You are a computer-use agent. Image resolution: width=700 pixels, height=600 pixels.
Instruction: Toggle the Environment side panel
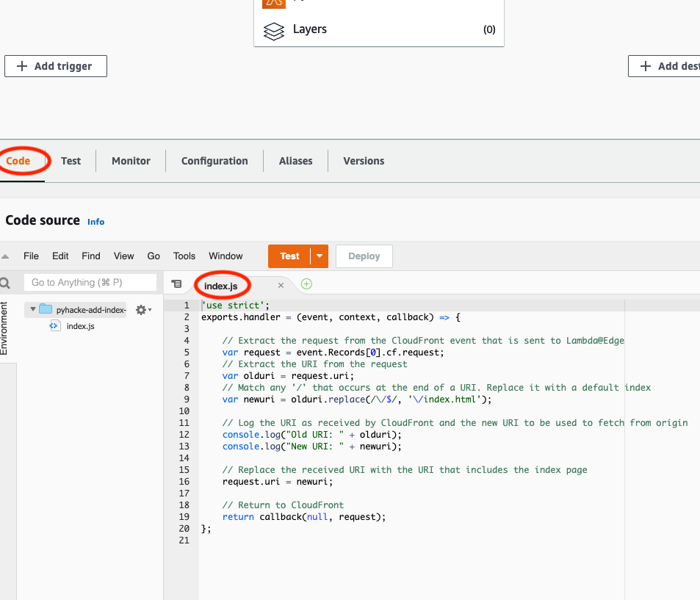[x=5, y=327]
